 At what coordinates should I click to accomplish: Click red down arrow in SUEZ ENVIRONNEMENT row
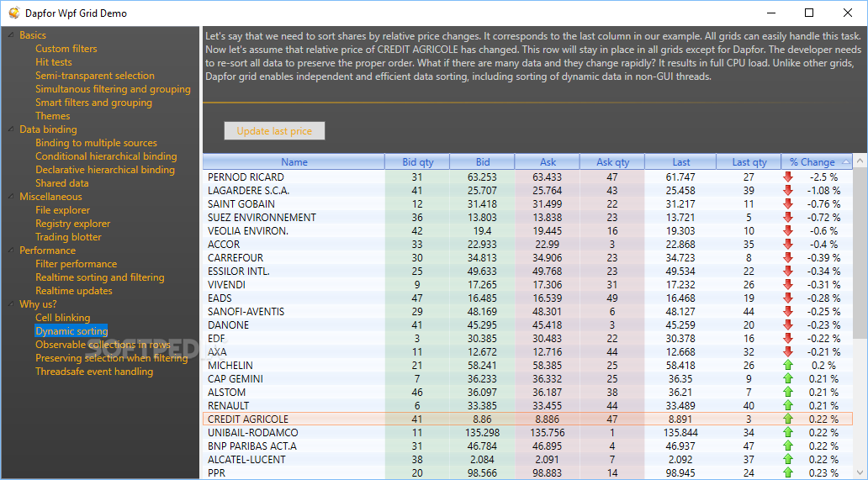tap(788, 218)
